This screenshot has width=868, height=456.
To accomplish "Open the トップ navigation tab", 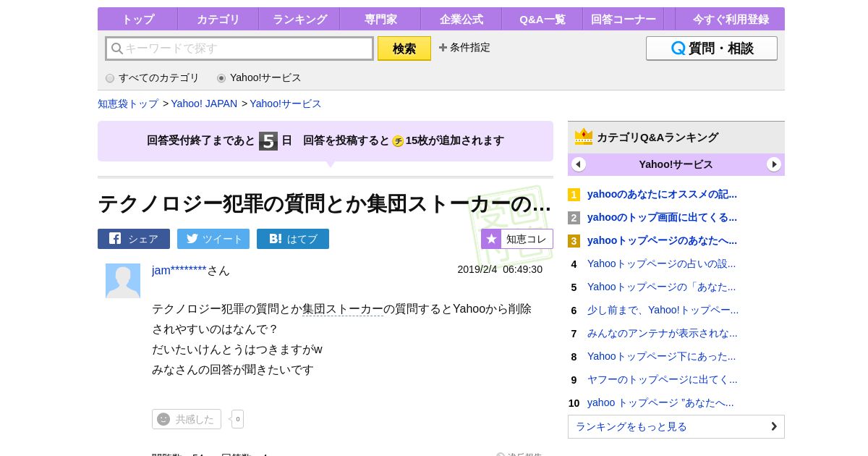I will 137,19.
